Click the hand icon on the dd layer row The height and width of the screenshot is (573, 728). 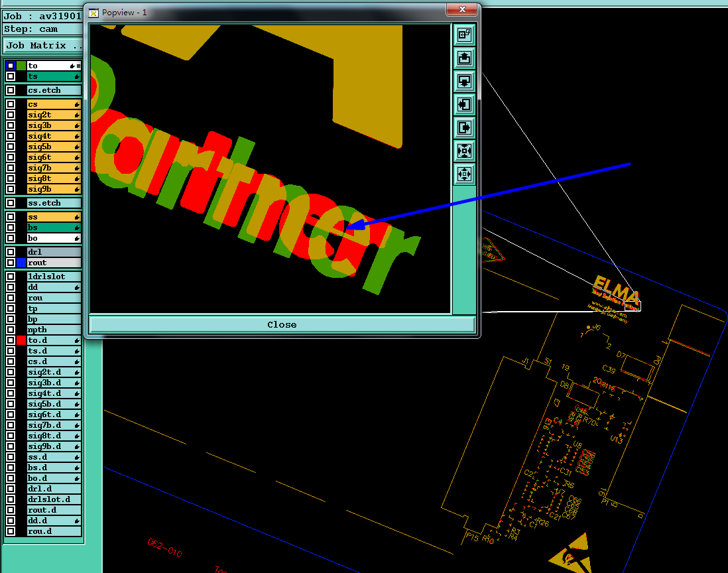coord(77,287)
